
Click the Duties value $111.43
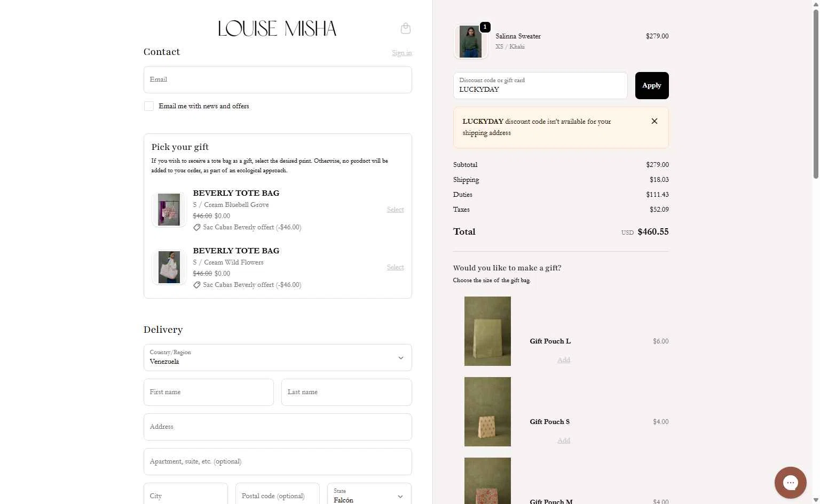click(x=657, y=195)
